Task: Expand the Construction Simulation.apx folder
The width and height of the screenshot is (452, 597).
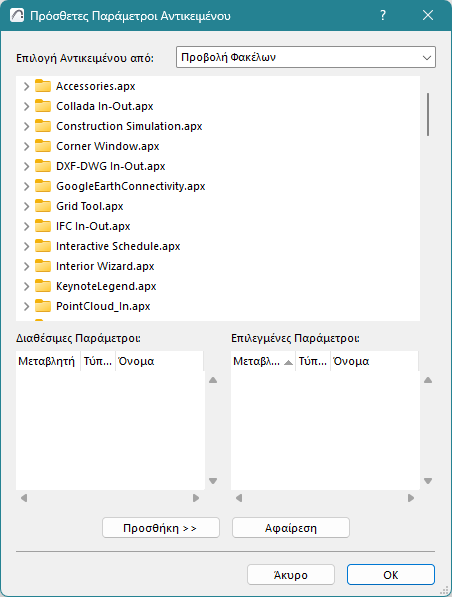Action: 26,126
